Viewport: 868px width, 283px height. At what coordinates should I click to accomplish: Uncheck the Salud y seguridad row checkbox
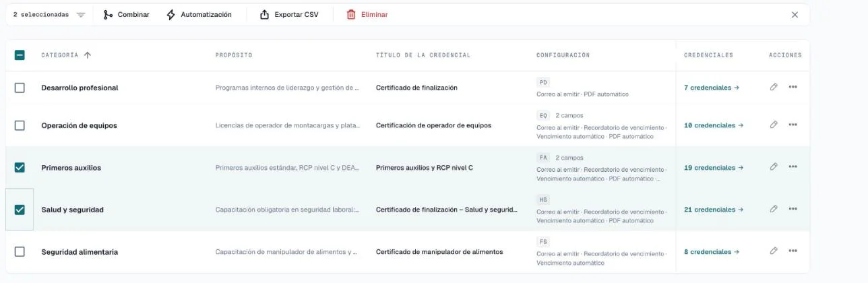point(20,210)
